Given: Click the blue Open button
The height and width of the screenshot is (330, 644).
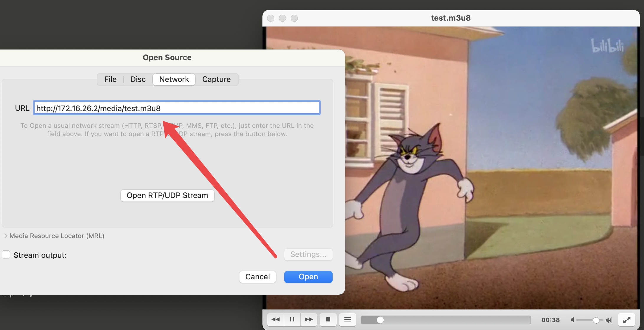Looking at the screenshot, I should pyautogui.click(x=308, y=277).
